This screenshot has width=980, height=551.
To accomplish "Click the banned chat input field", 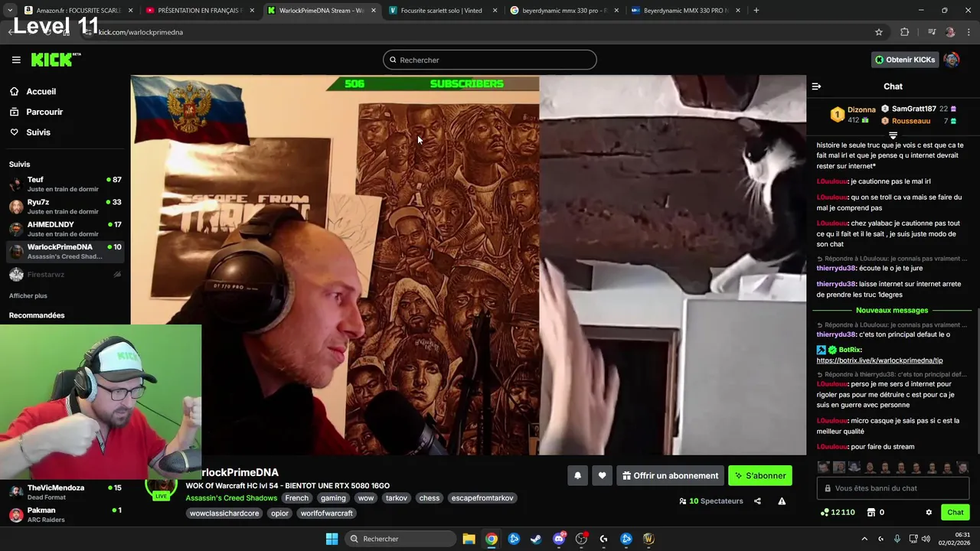I will click(x=893, y=488).
